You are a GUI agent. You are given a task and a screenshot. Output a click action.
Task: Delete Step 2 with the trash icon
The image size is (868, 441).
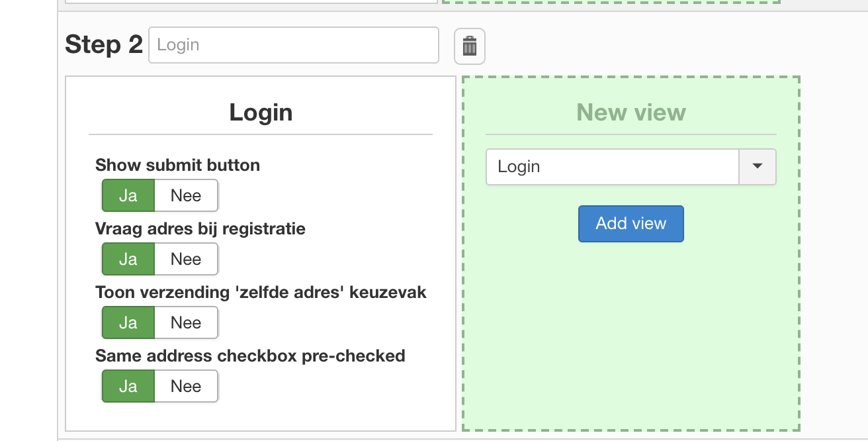pos(469,46)
